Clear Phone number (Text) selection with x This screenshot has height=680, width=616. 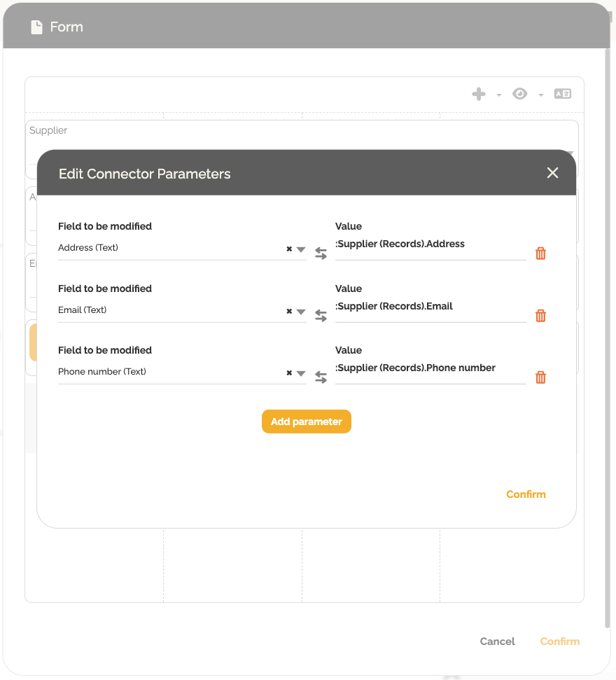click(289, 373)
